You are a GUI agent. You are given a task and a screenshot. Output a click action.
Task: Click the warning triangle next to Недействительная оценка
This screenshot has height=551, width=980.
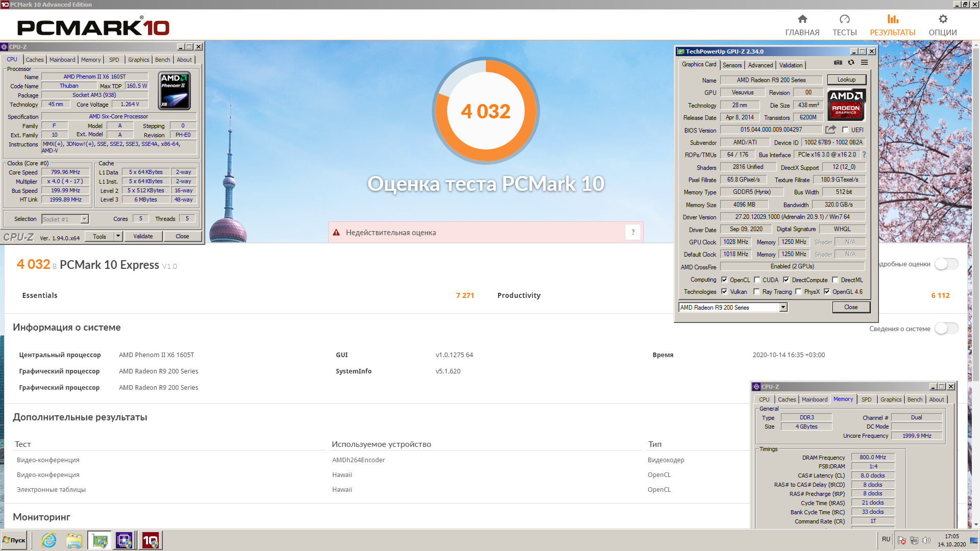336,233
